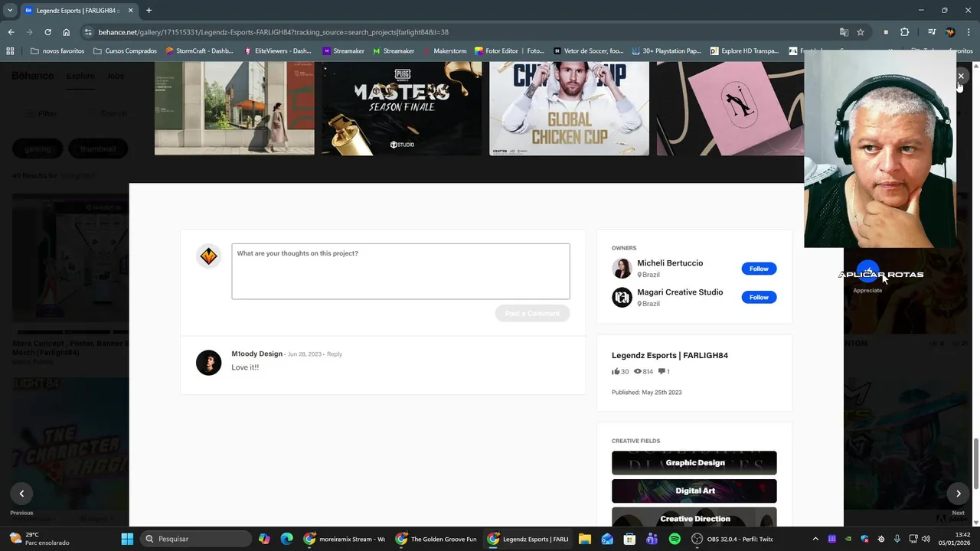Click the comment author avatar by the text box

tap(208, 256)
